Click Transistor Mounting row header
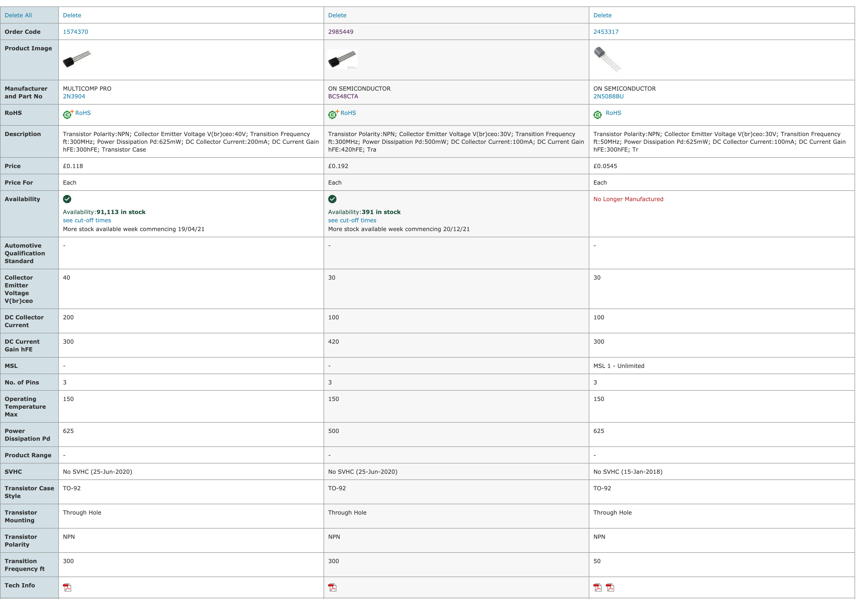868x599 pixels. pos(29,516)
